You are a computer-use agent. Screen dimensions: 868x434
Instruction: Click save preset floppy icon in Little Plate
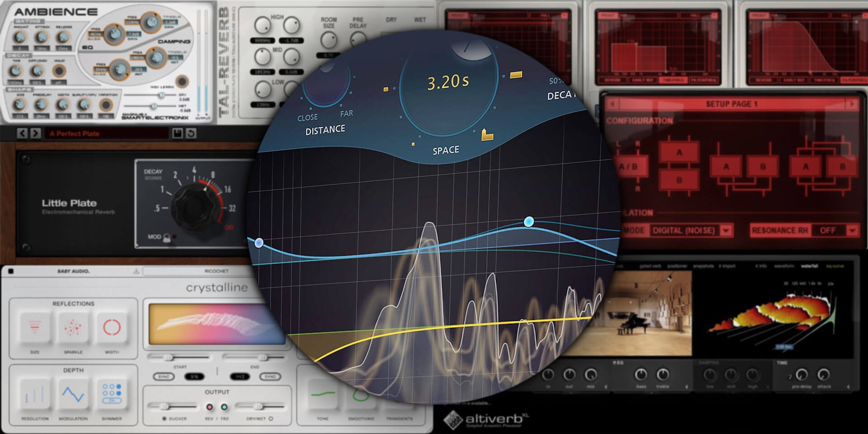177,133
